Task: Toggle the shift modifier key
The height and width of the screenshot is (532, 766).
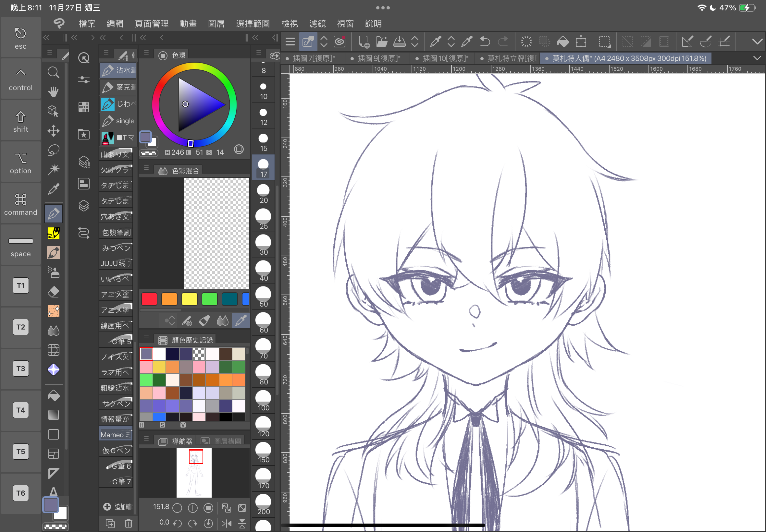Action: tap(21, 121)
